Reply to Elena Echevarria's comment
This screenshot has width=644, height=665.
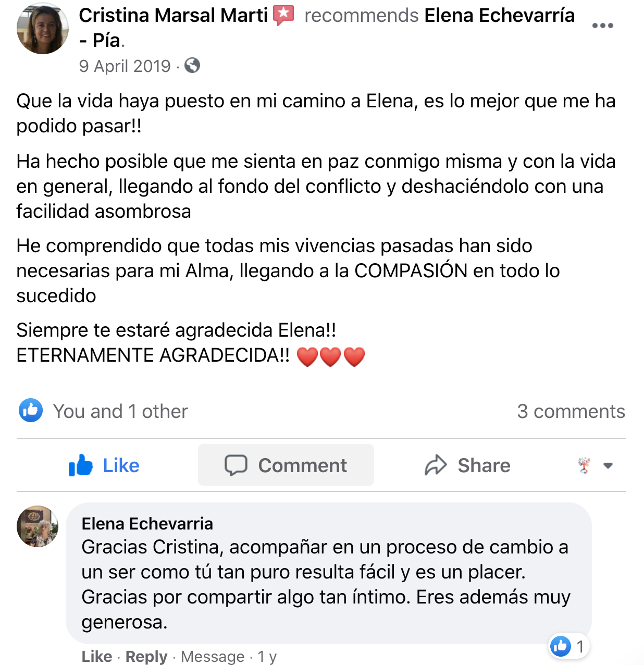tap(146, 656)
